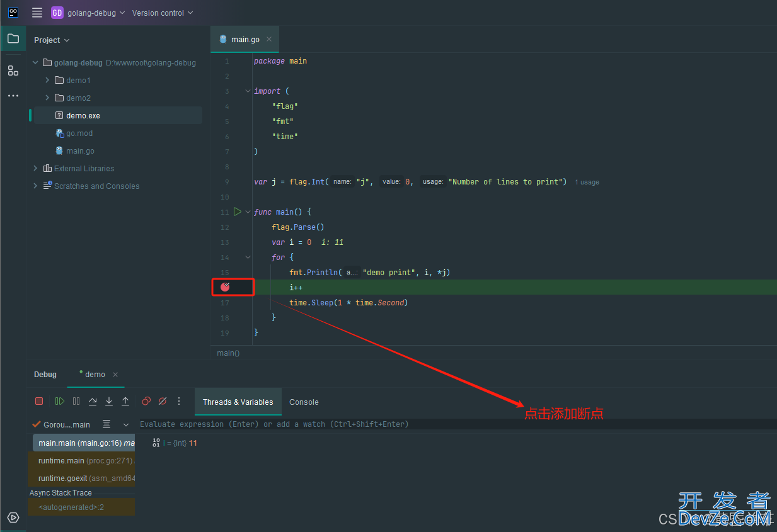Screen dimensions: 777x532
Task: Open the golang-debug project dropdown
Action: click(96, 13)
